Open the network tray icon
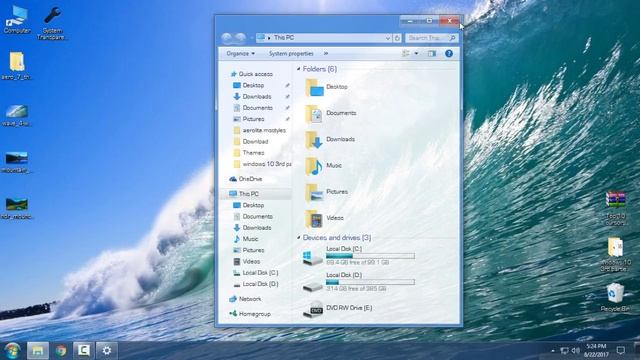640x360 pixels. point(564,351)
